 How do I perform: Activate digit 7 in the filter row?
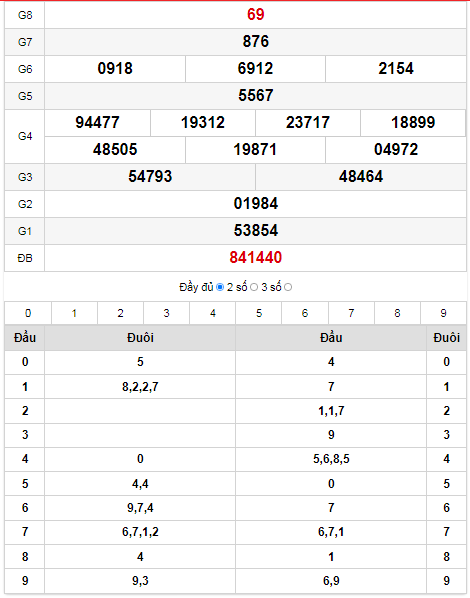click(x=351, y=313)
